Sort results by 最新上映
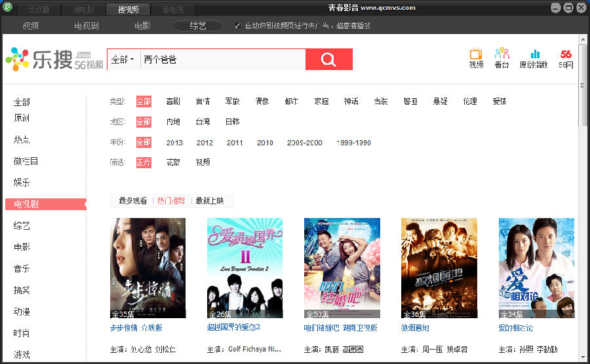590x364 pixels. 210,201
